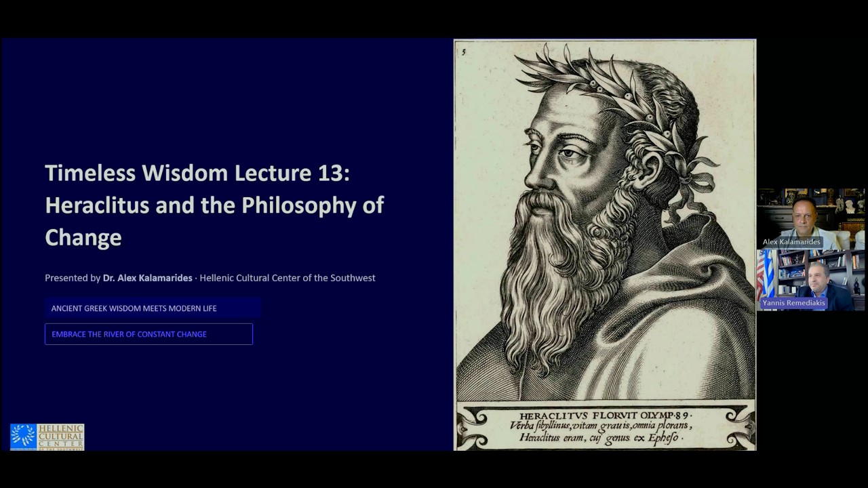The image size is (868, 488).
Task: Click 'HERACLITVS FLORVIT OLYMP. 89' caption
Action: point(605,415)
